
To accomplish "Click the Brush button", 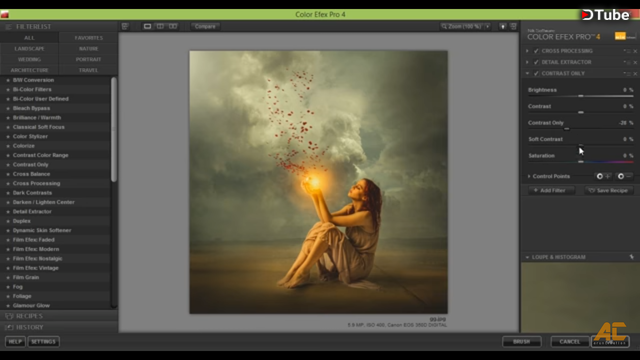I will pos(522,342).
